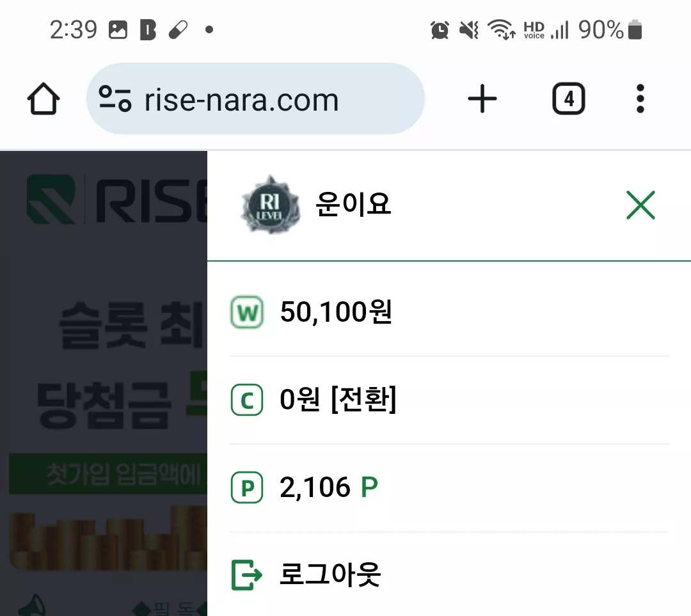Tap the logout arrow icon
691x616 pixels.
click(x=247, y=574)
